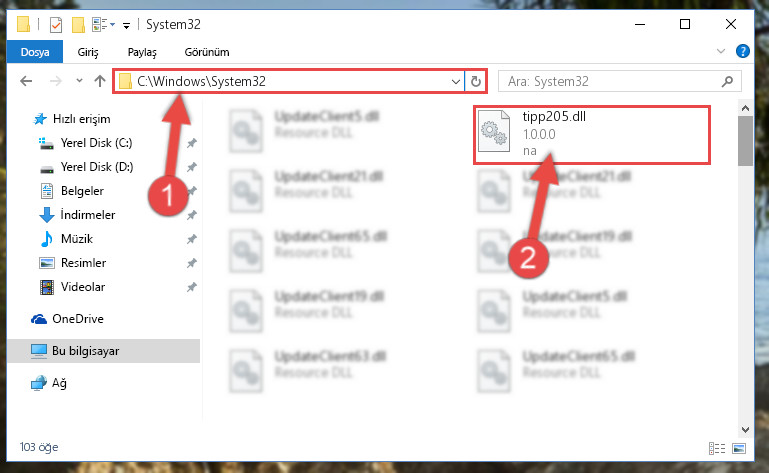Toggle the pin next to Müzik
769x473 pixels.
click(191, 239)
